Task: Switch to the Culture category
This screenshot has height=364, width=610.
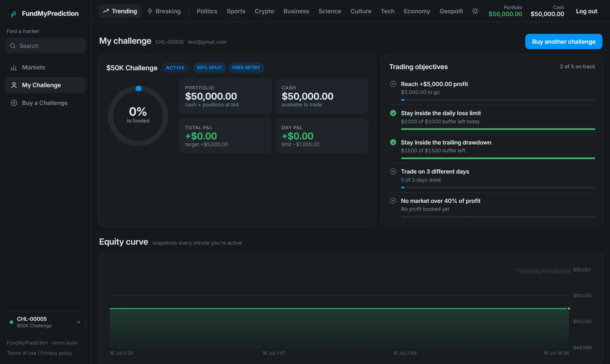Action: point(361,11)
